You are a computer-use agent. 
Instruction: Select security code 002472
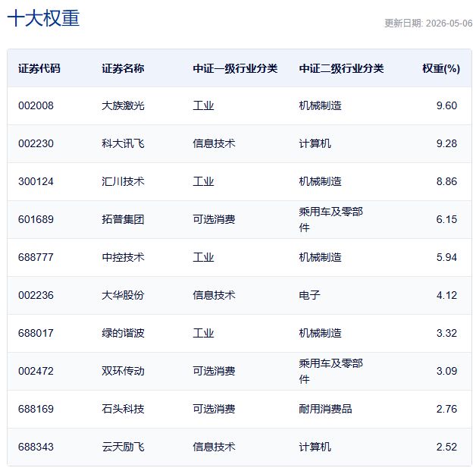pyautogui.click(x=36, y=371)
